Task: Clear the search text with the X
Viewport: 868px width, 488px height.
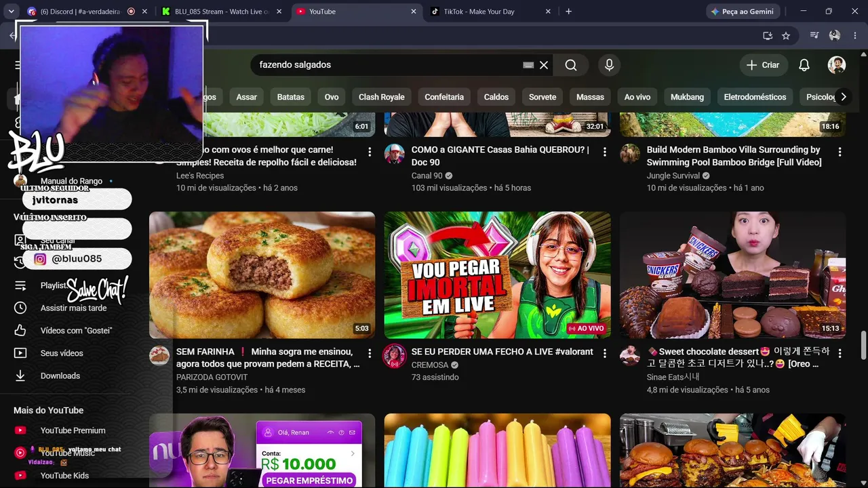Action: click(x=544, y=65)
